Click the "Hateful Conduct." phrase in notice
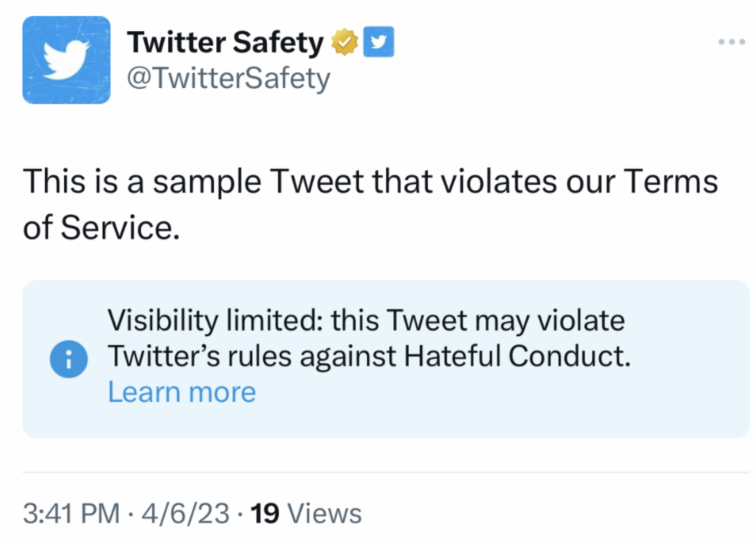Image resolution: width=756 pixels, height=546 pixels. click(517, 356)
